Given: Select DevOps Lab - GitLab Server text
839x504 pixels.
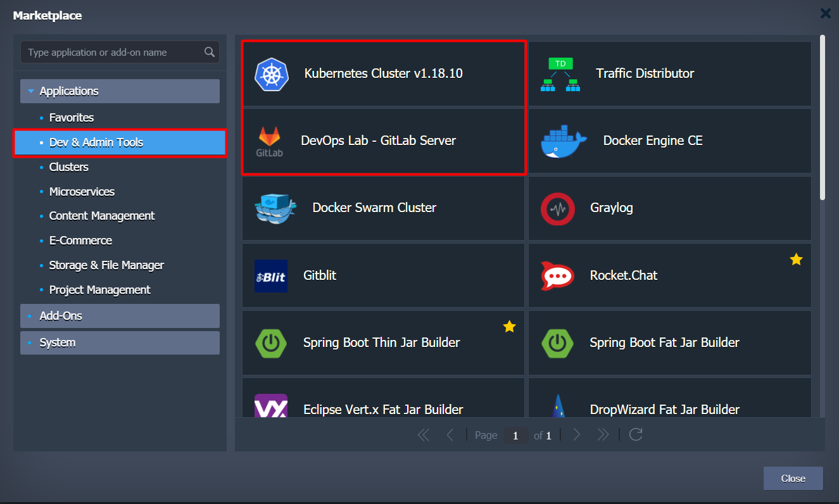Looking at the screenshot, I should coord(379,141).
